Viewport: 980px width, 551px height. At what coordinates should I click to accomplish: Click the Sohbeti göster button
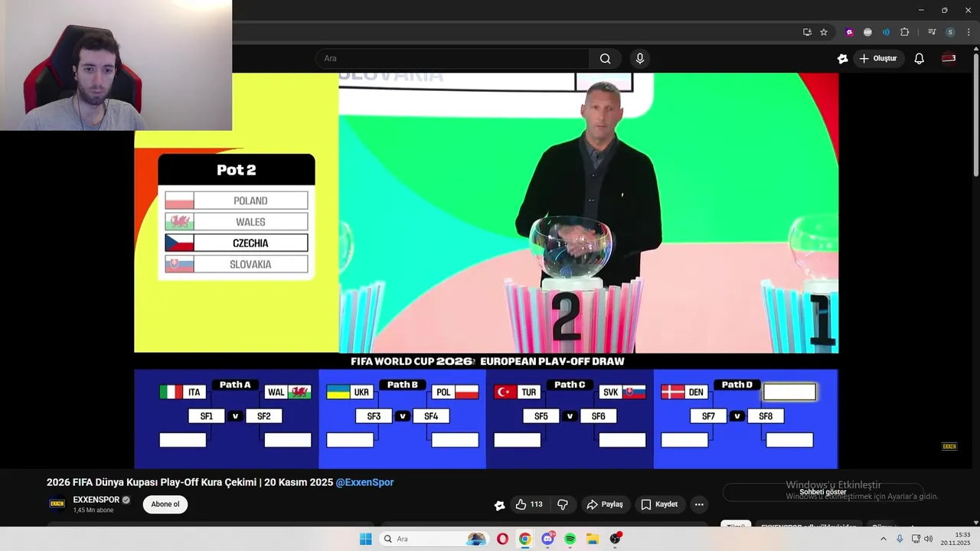click(x=823, y=492)
